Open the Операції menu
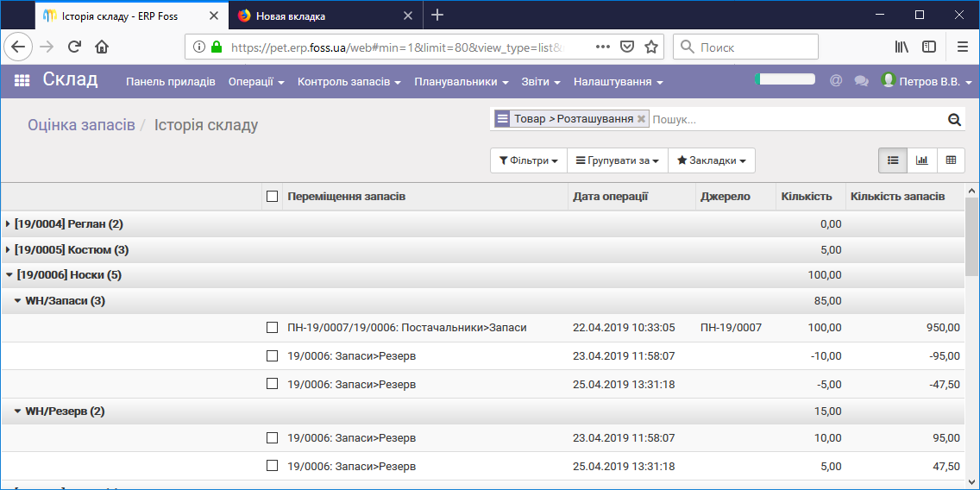Viewport: 980px width, 490px height. click(256, 82)
